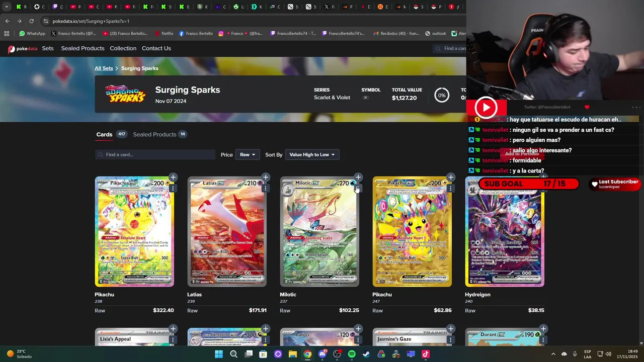Open Sets in top navigation
Screen dimensions: 644x362
coord(48,48)
